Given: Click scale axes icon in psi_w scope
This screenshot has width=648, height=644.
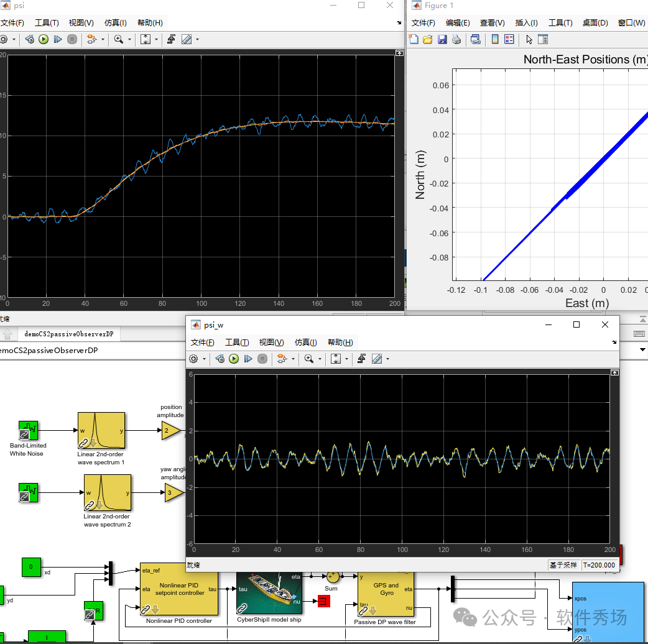Looking at the screenshot, I should click(336, 359).
